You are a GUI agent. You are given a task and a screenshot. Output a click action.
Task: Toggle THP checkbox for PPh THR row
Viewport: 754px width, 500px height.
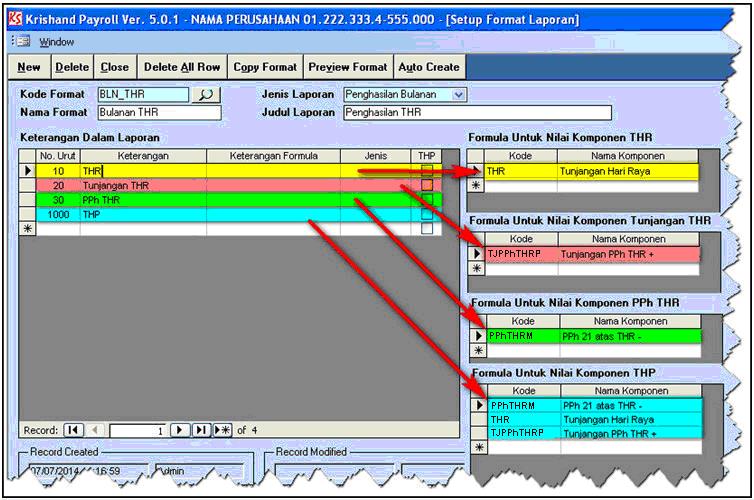pos(427,200)
